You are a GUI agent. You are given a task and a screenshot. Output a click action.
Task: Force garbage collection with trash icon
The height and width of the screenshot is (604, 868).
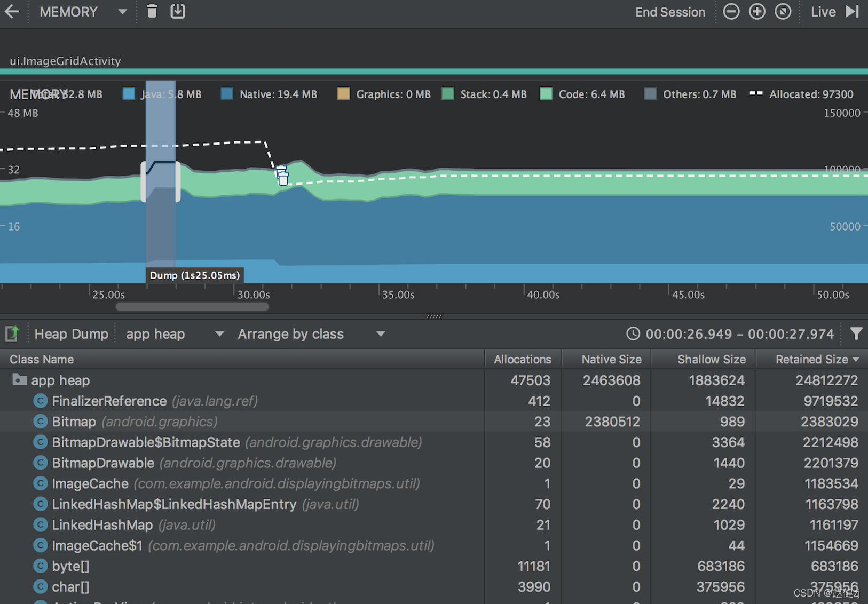tap(152, 11)
